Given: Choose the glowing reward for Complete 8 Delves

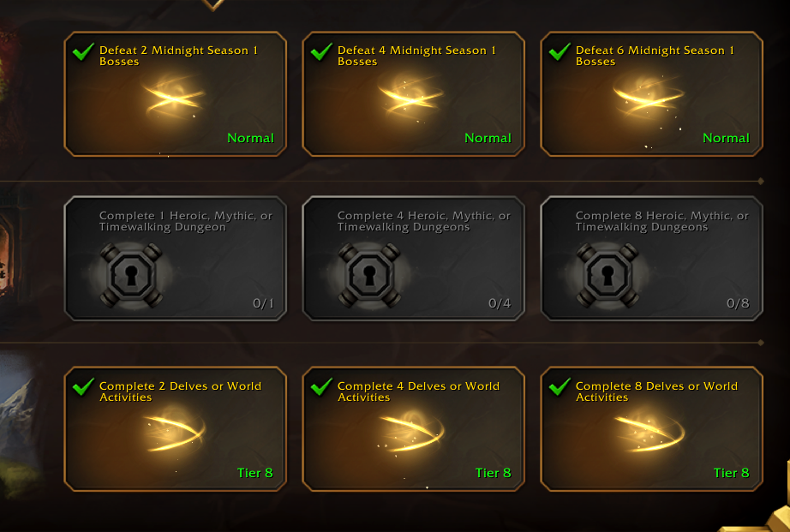Looking at the screenshot, I should [x=650, y=433].
